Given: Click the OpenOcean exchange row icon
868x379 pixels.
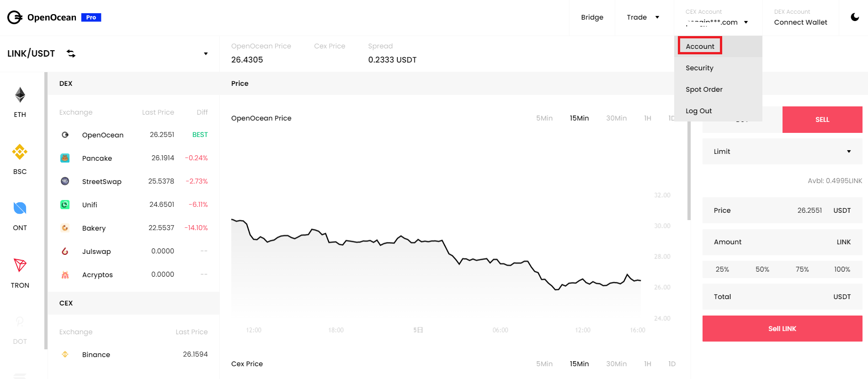Looking at the screenshot, I should [65, 135].
